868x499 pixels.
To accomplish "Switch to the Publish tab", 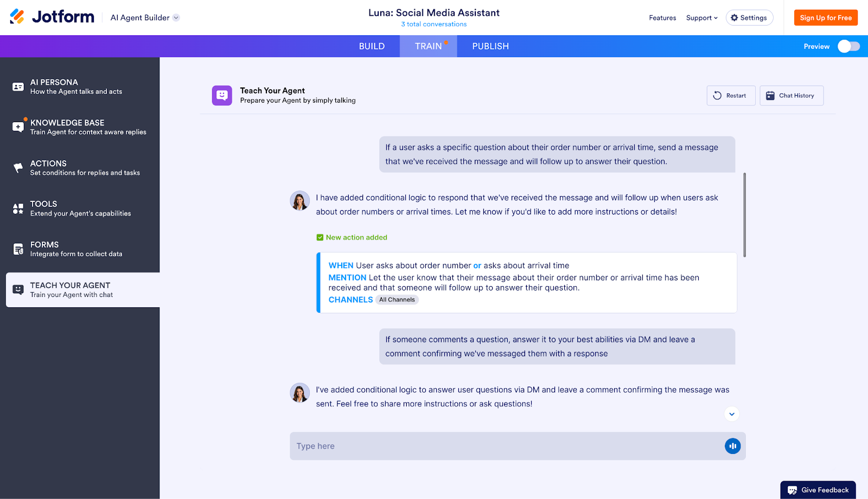I will click(490, 46).
